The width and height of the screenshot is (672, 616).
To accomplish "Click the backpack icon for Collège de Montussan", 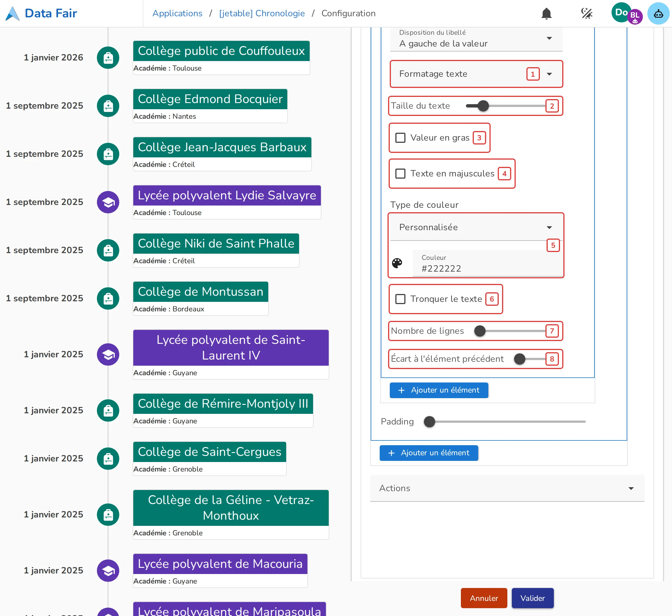I will (x=108, y=298).
